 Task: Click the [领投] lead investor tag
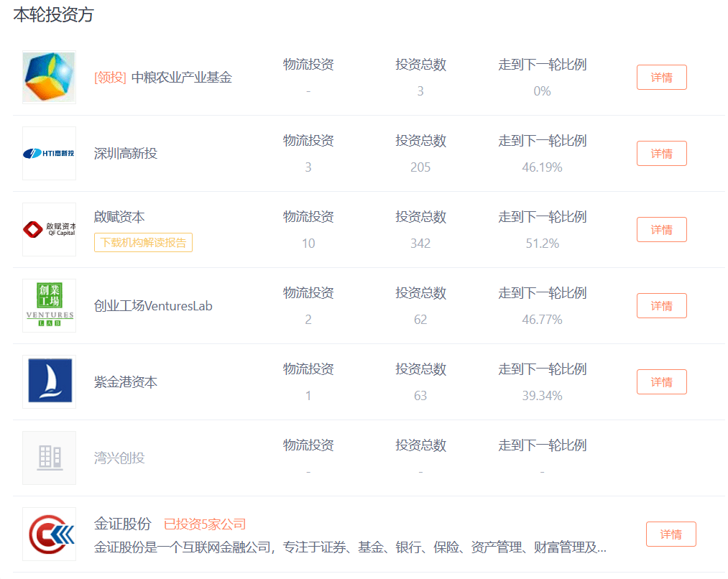(110, 78)
